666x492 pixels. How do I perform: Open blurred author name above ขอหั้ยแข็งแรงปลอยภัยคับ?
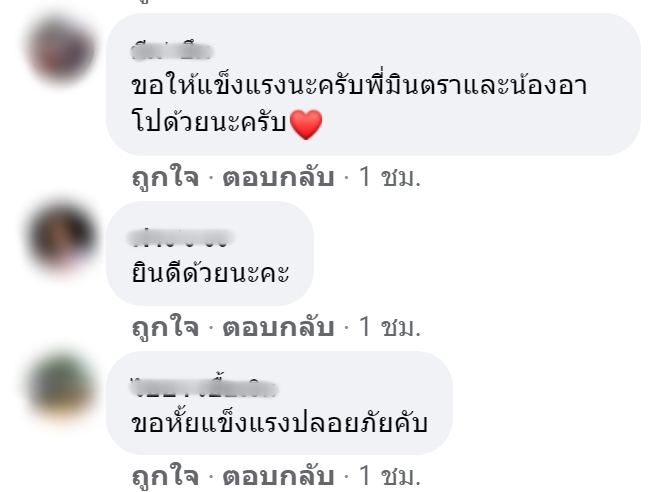click(x=203, y=387)
